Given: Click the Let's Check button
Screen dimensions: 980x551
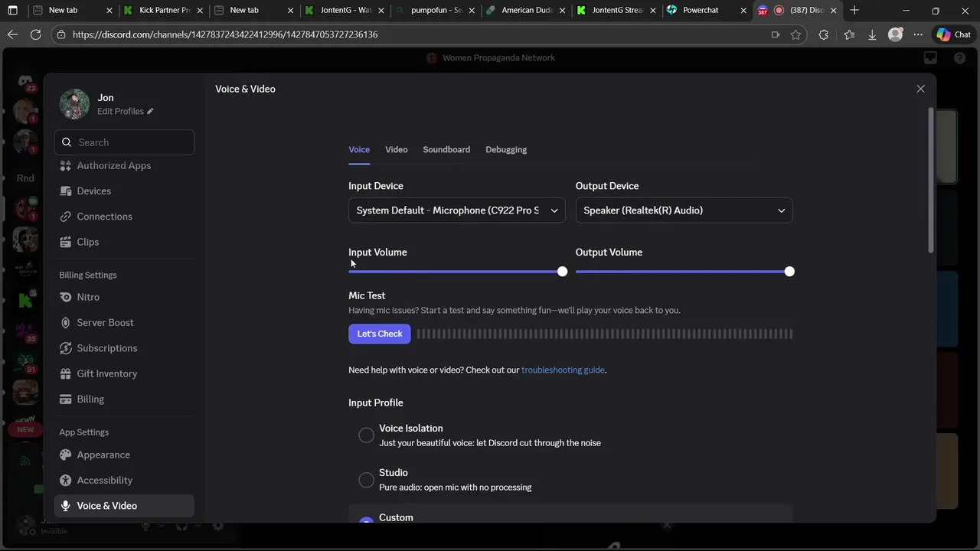Looking at the screenshot, I should [380, 334].
